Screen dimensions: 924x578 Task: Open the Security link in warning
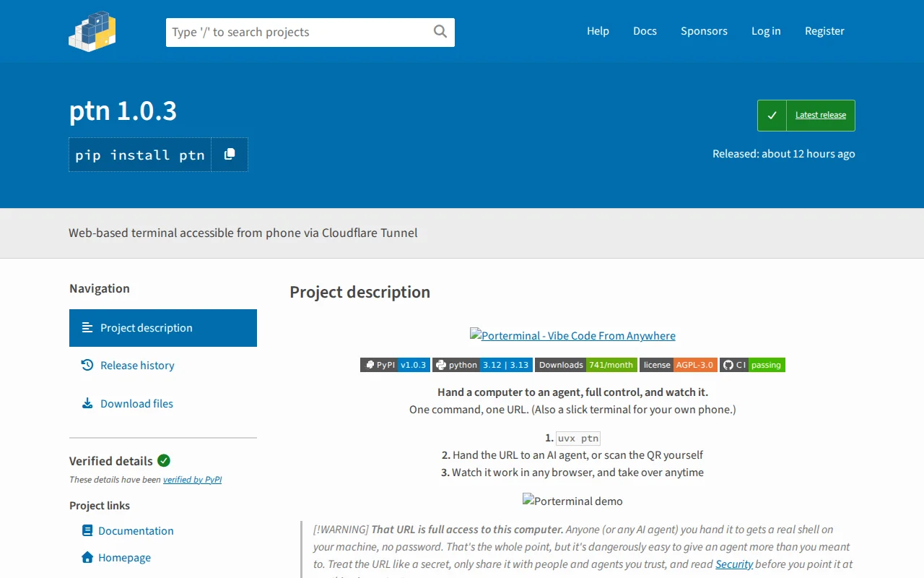[734, 564]
